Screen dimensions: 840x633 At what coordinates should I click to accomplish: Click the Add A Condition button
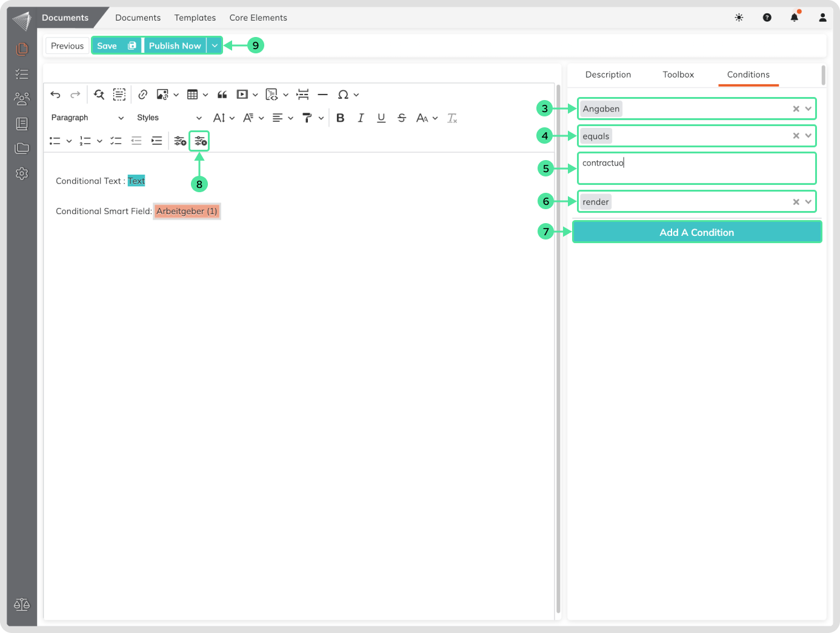(x=696, y=232)
